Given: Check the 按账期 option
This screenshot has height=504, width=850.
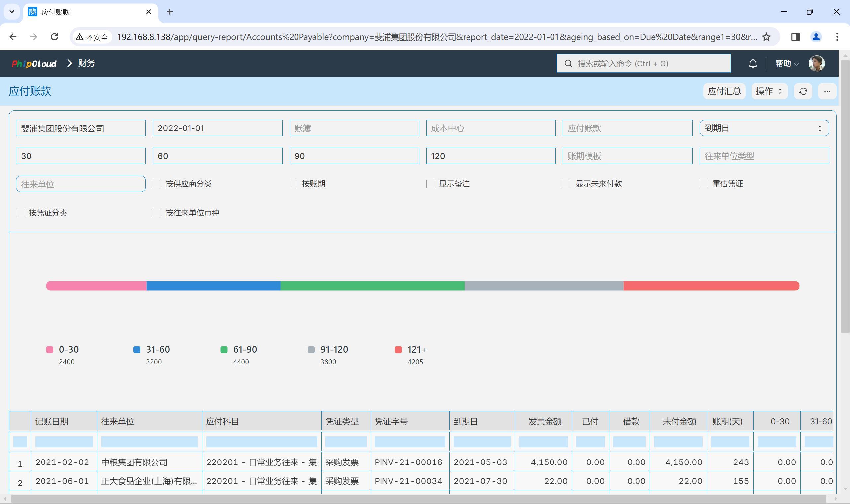Looking at the screenshot, I should point(294,184).
